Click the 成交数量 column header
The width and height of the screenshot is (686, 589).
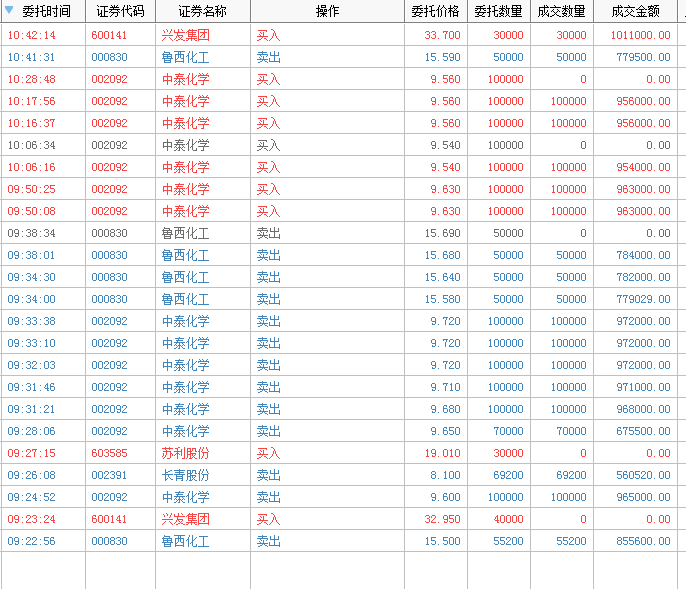pos(561,11)
